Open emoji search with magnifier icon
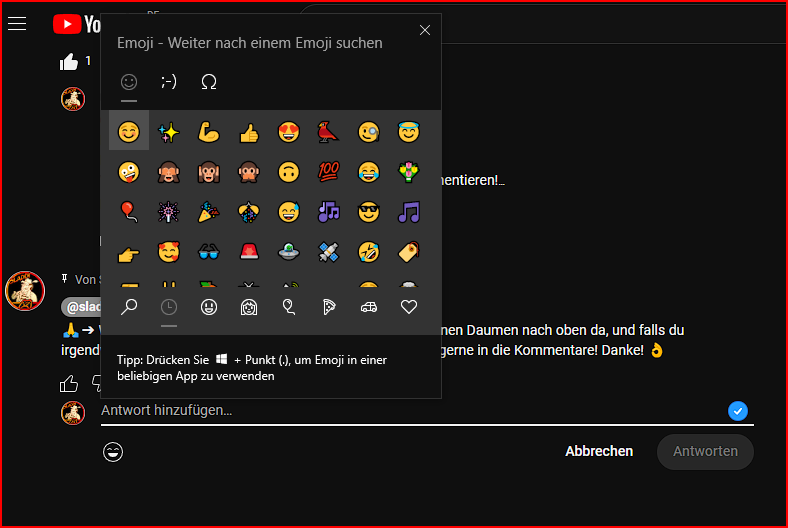Image resolution: width=788 pixels, height=528 pixels. 129,307
